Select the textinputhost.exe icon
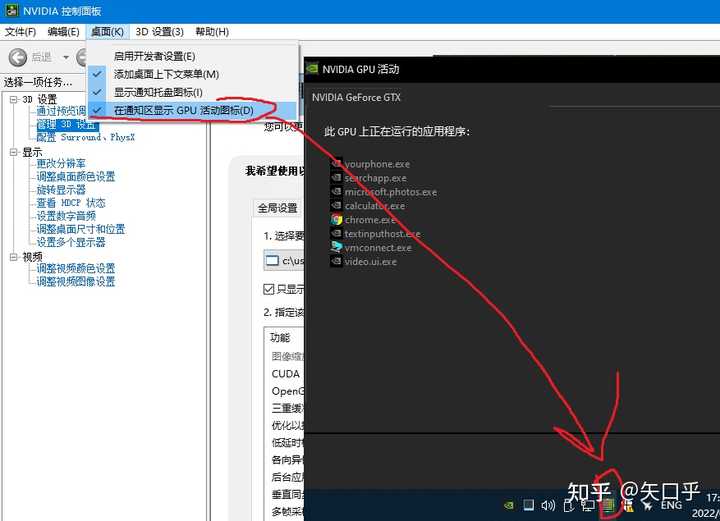Image resolution: width=720 pixels, height=521 pixels. click(x=337, y=233)
